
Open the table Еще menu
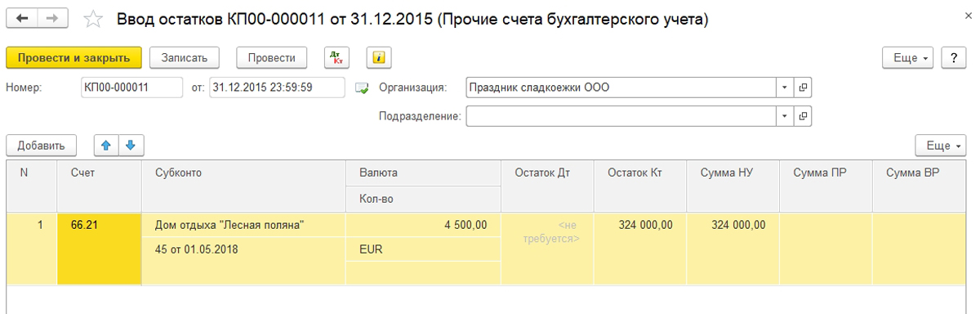pyautogui.click(x=941, y=146)
